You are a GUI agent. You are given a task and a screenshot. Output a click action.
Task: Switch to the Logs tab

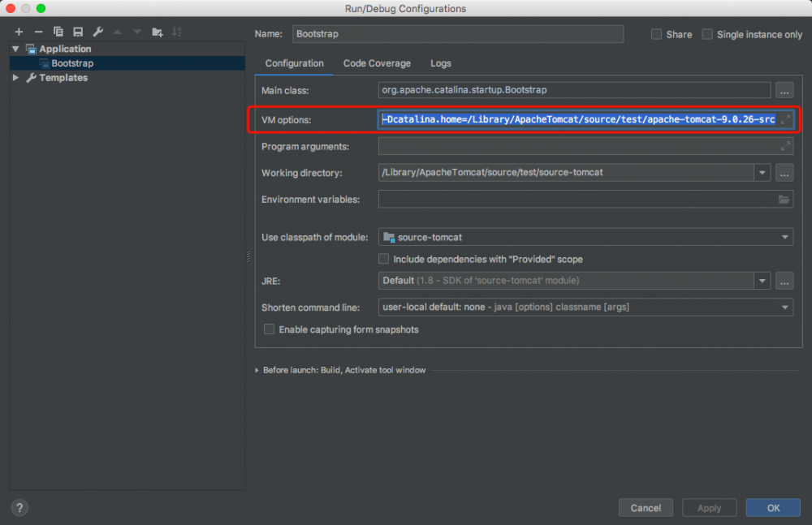click(x=441, y=63)
